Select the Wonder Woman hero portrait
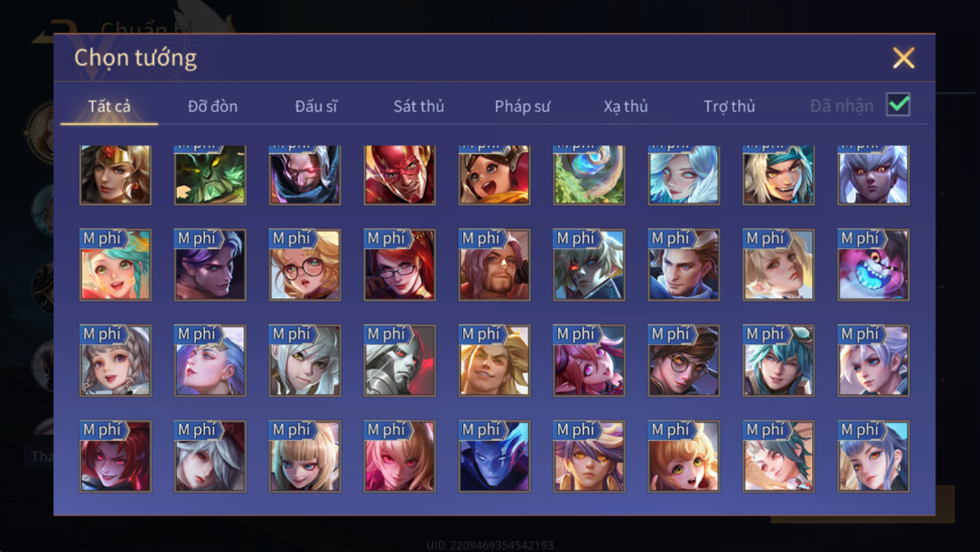Image resolution: width=980 pixels, height=552 pixels. (x=115, y=175)
